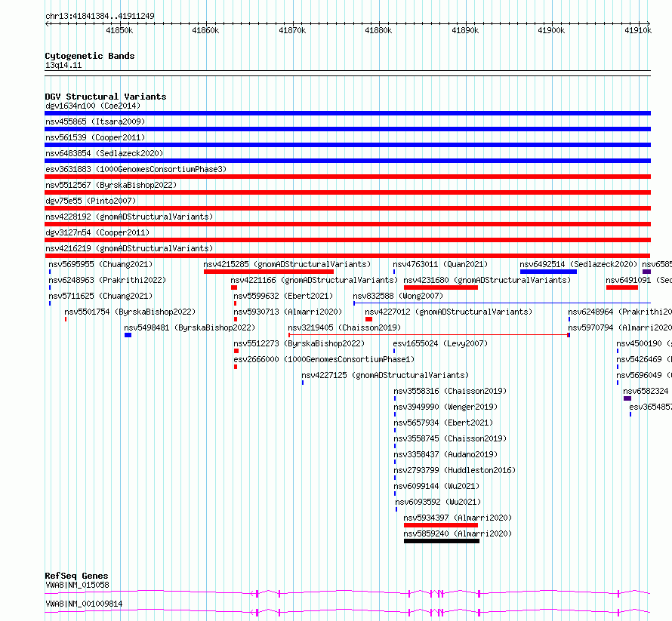This screenshot has height=621, width=672.
Task: Click nsv4215285 (gnomADStructuralVariants) label
Action: click(x=287, y=264)
